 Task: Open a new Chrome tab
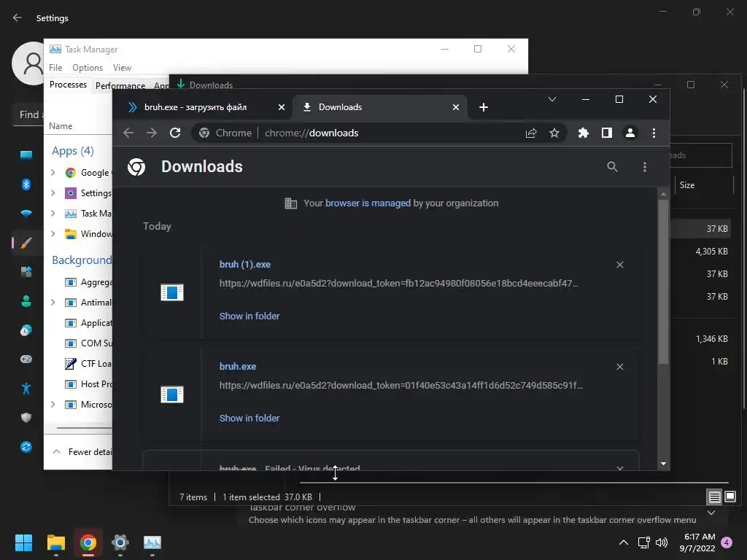pos(484,107)
